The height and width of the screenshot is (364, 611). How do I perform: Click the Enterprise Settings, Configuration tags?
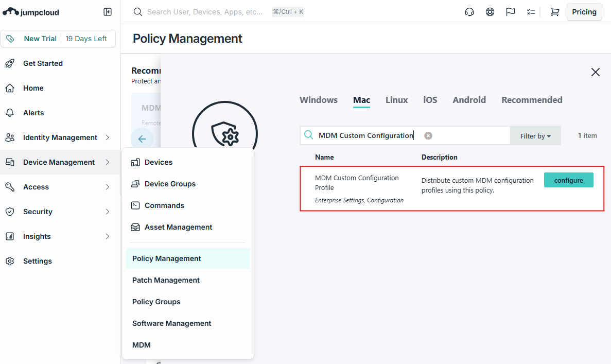click(x=359, y=200)
